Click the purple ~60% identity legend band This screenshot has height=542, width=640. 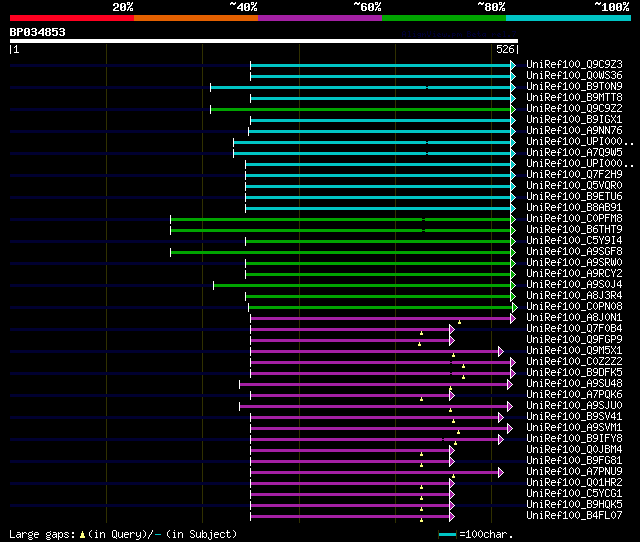point(320,18)
